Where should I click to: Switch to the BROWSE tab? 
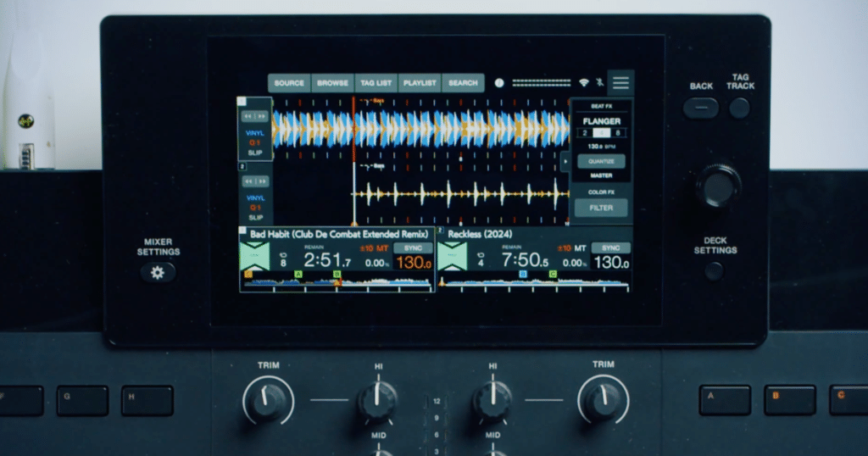tap(332, 83)
